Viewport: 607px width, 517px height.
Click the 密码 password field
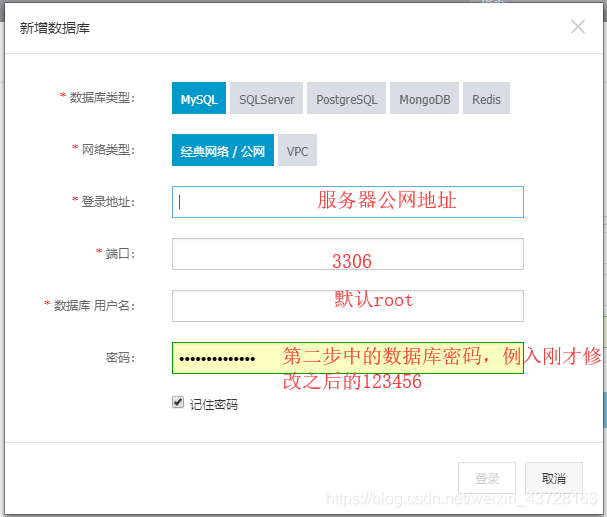(x=348, y=358)
